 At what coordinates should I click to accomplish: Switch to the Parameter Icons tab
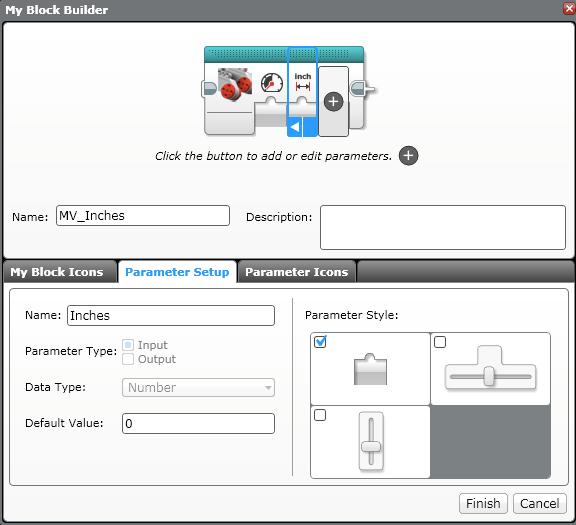[x=296, y=272]
